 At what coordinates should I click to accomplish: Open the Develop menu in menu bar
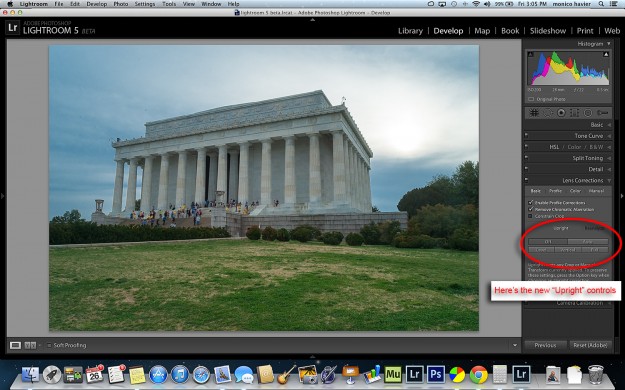pyautogui.click(x=96, y=4)
